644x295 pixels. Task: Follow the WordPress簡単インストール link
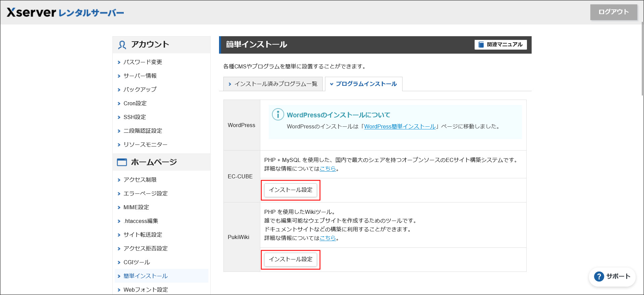[x=400, y=126]
